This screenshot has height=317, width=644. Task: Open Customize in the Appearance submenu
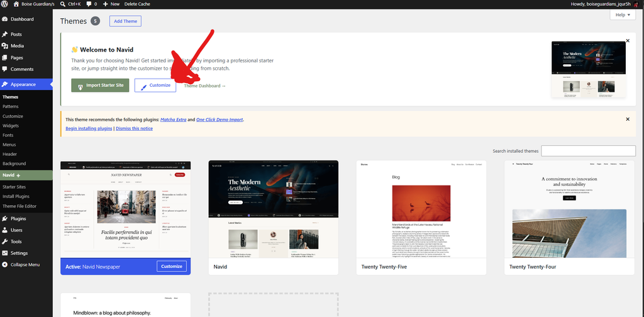pos(13,116)
